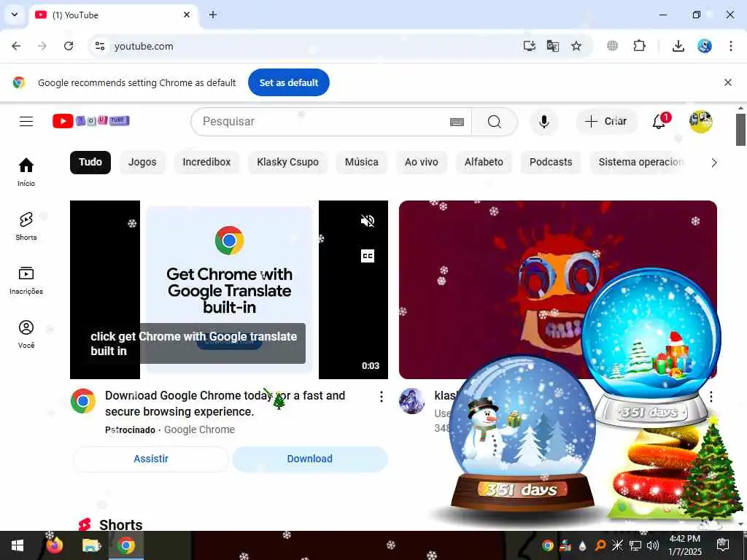Click the page vertical scrollbar thumb
Image resolution: width=747 pixels, height=560 pixels.
pos(740,130)
